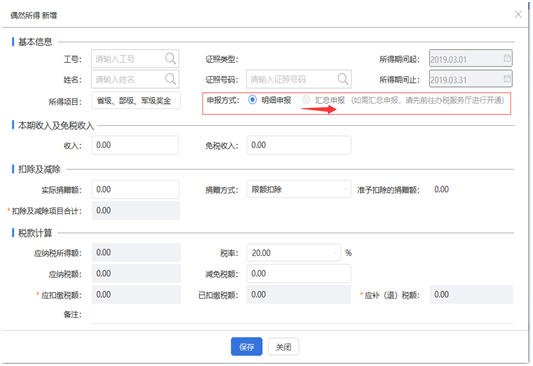Click the 备注 input line
Screen dimensions: 533x366
(302, 315)
